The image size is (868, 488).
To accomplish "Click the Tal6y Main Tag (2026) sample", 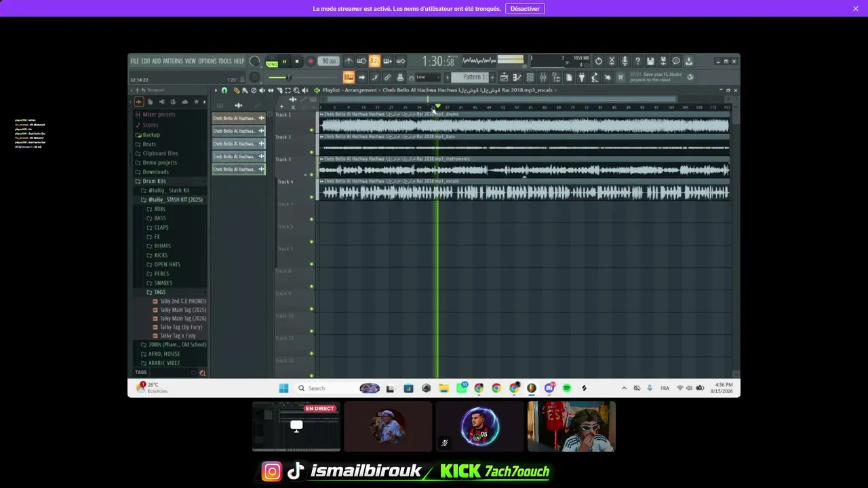I will 183,319.
